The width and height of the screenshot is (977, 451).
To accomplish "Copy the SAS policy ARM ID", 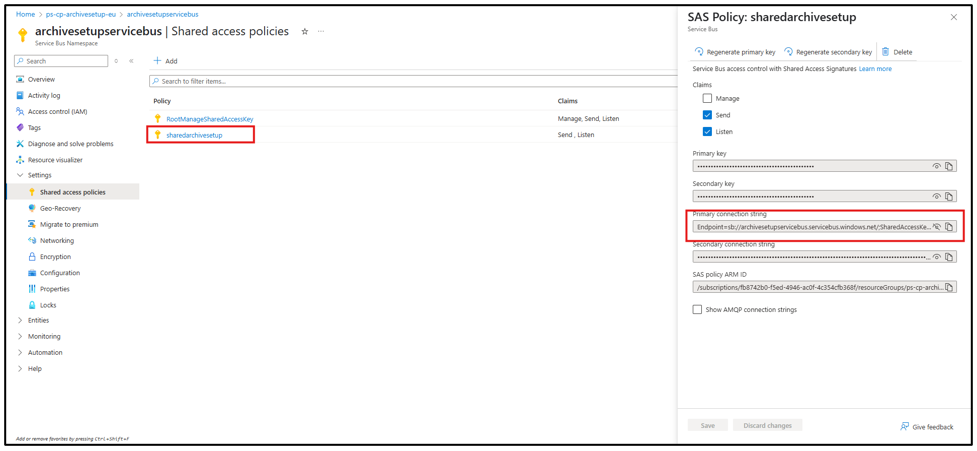I will [x=949, y=287].
